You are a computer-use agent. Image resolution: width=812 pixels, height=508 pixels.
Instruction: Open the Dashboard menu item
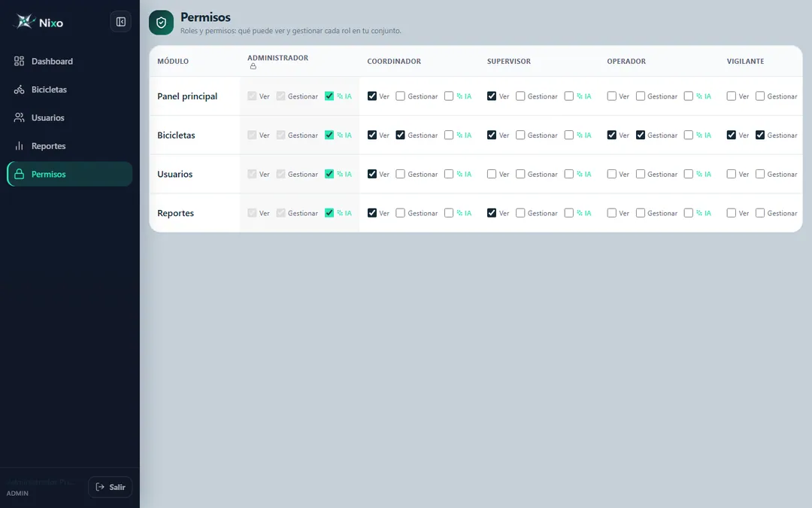(69, 61)
